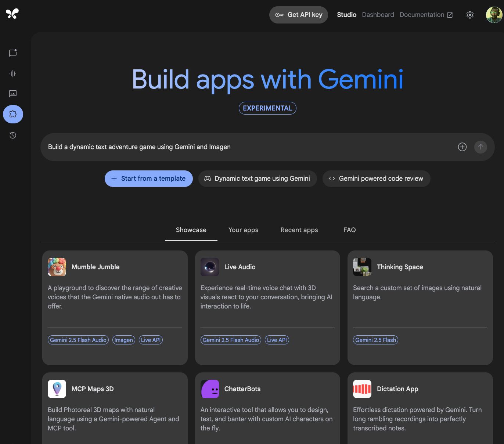Image resolution: width=504 pixels, height=444 pixels.
Task: Select the Build puzzle-piece sidebar icon
Action: [13, 114]
